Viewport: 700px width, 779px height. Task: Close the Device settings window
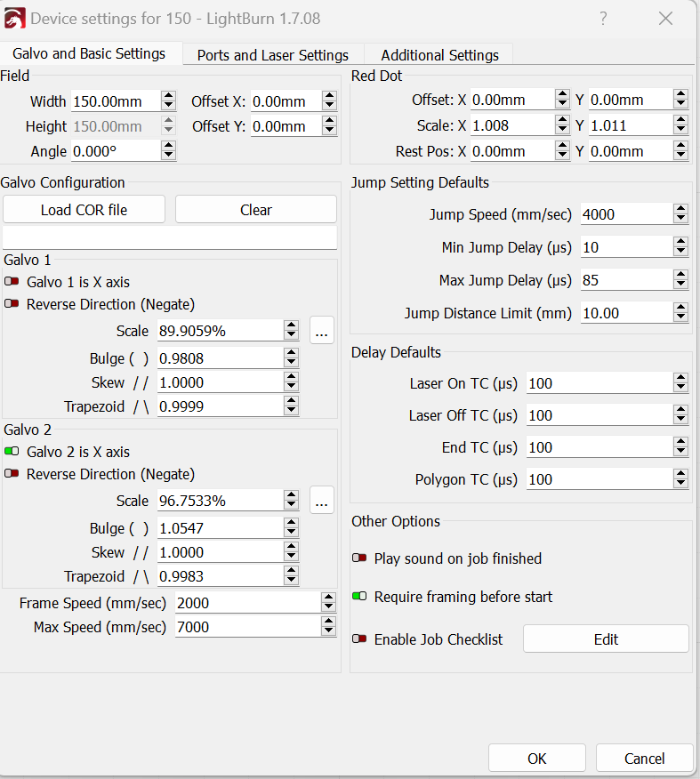click(x=665, y=19)
